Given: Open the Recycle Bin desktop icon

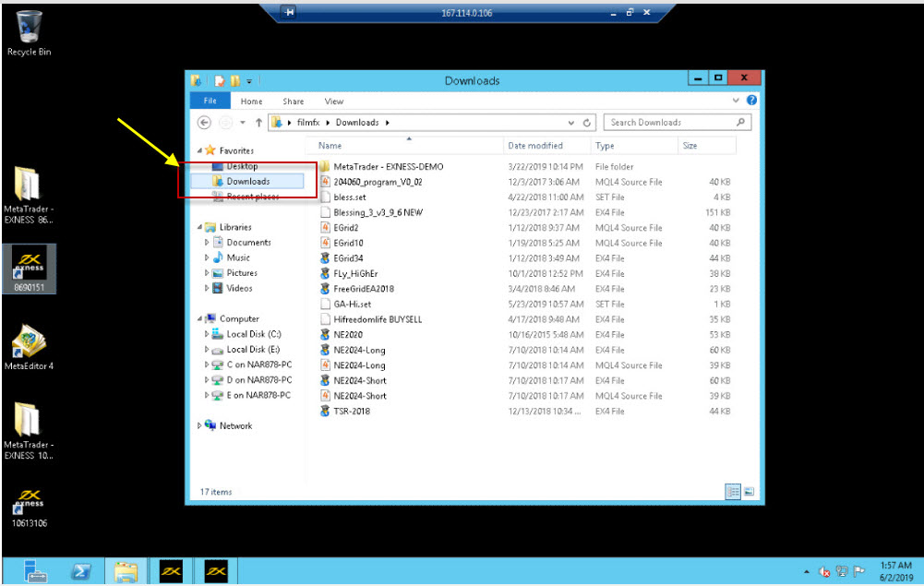Looking at the screenshot, I should pos(29,29).
